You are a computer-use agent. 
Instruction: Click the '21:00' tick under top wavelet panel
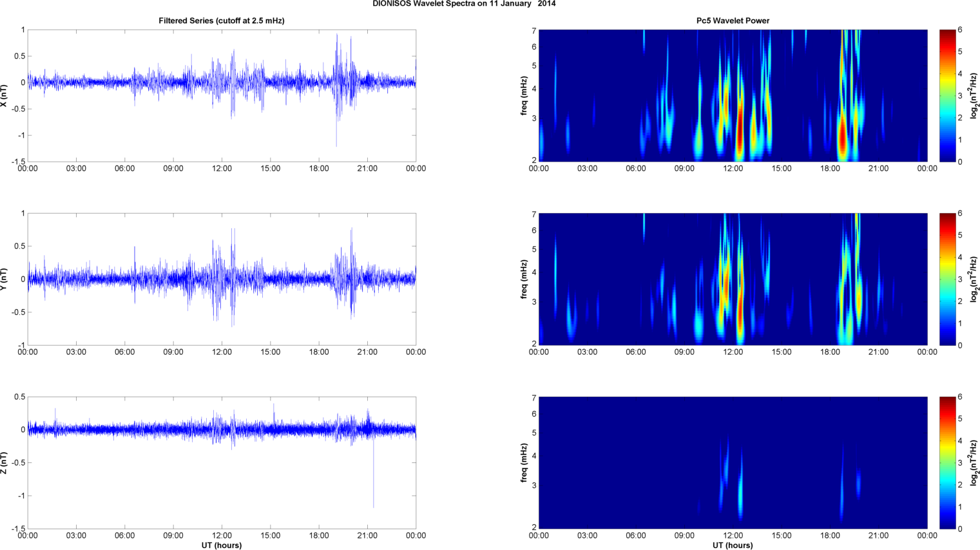click(x=879, y=169)
